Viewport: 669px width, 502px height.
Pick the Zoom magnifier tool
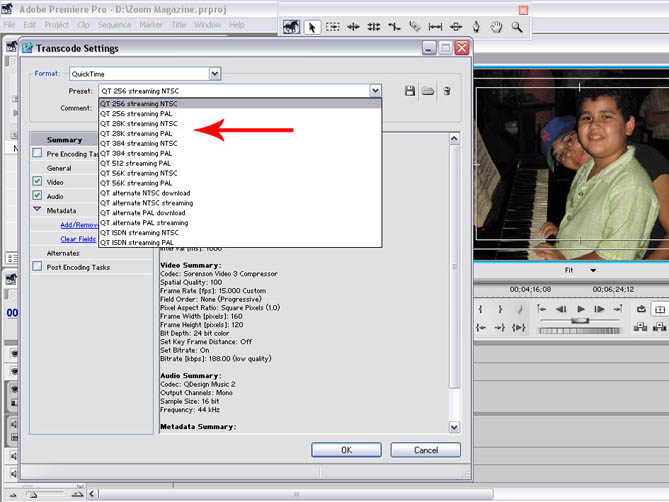coord(517,28)
